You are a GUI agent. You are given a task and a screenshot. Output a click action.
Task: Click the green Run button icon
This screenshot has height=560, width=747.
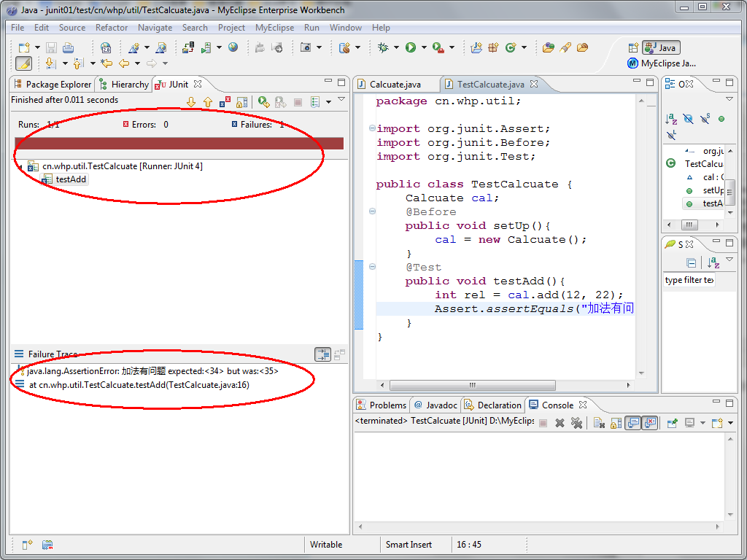pyautogui.click(x=411, y=47)
